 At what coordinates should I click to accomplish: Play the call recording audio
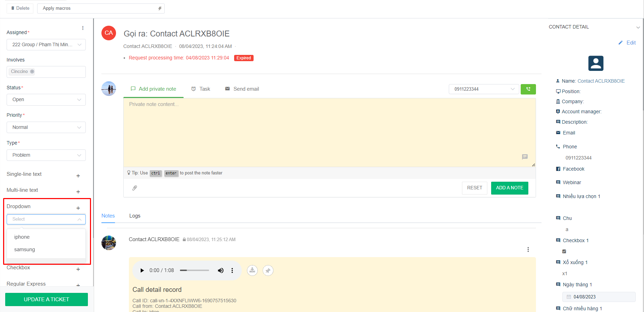[x=142, y=270]
